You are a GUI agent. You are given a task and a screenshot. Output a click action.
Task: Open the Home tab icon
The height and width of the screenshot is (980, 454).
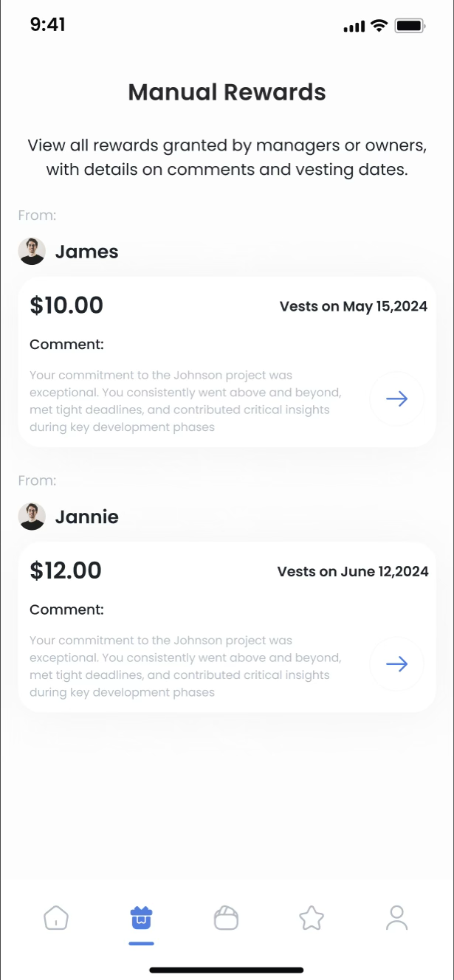[x=56, y=918]
